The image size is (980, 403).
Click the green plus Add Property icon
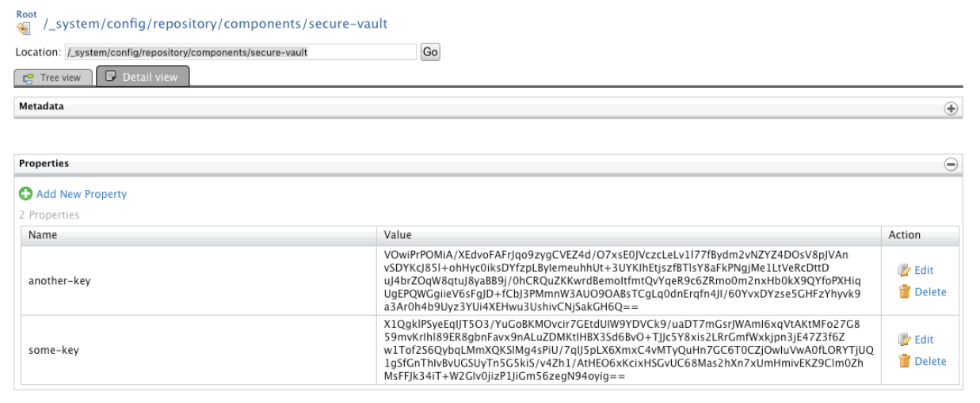(x=25, y=194)
